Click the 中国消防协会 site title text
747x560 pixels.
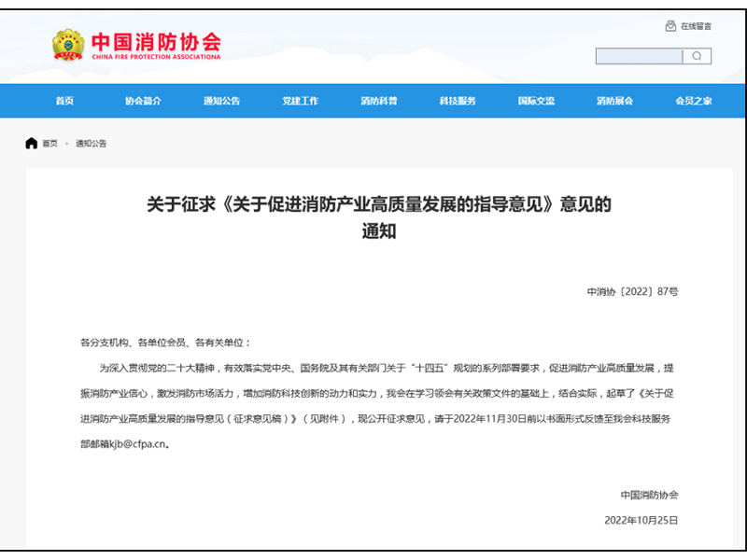(155, 41)
